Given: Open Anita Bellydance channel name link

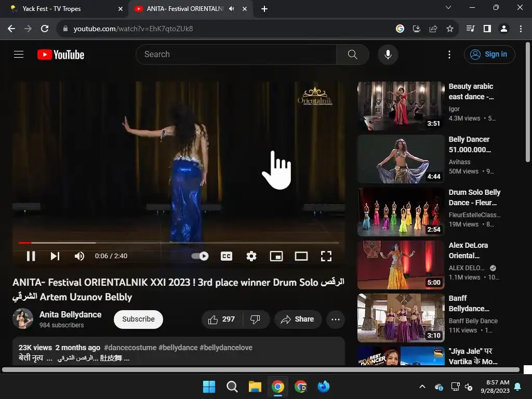Looking at the screenshot, I should pos(70,314).
